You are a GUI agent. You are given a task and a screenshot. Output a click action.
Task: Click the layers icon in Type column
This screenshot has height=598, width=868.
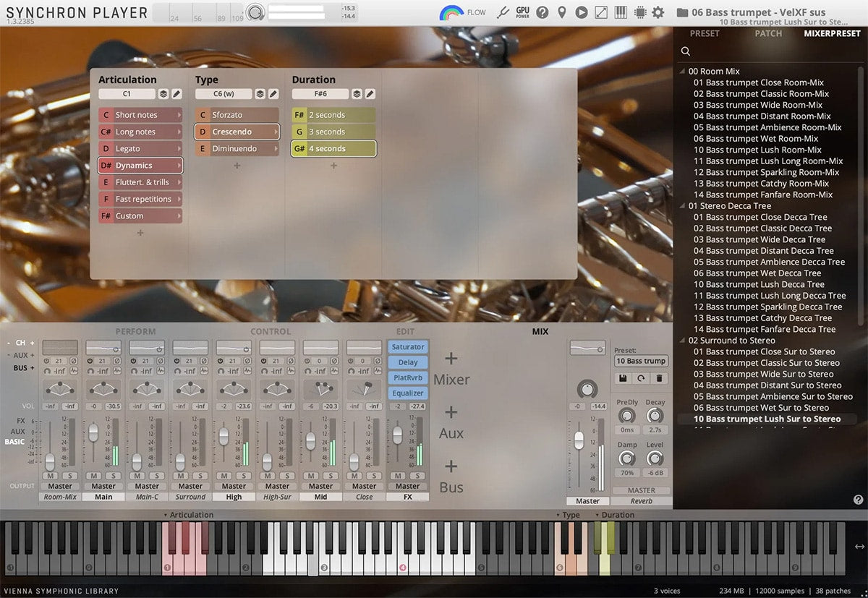coord(260,94)
